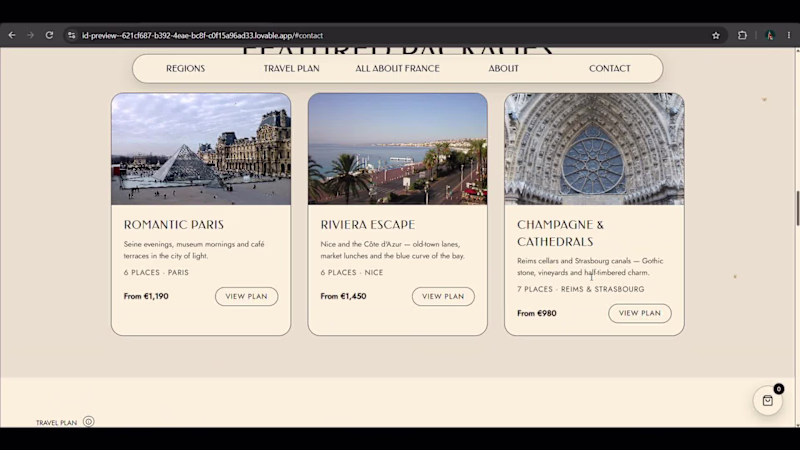
Task: Open site information icon in address bar
Action: point(71,35)
